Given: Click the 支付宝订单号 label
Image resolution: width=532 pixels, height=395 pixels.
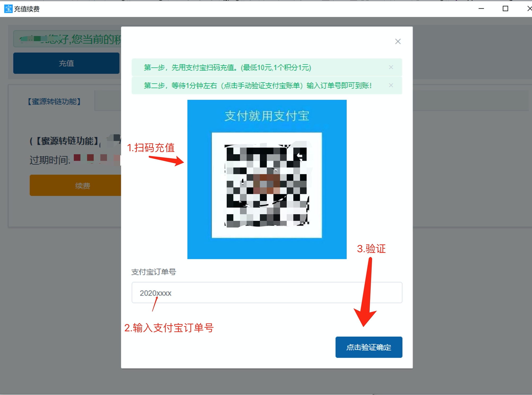Looking at the screenshot, I should (x=154, y=272).
